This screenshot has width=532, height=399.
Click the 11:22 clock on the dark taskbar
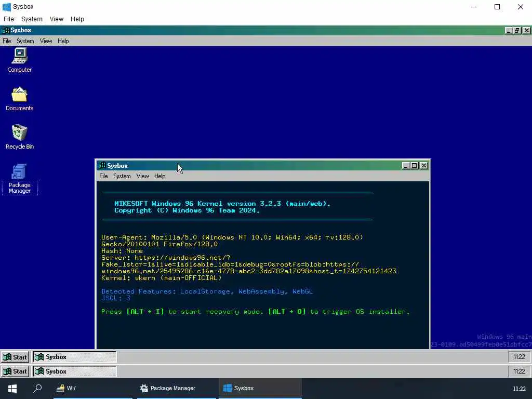[519, 389]
